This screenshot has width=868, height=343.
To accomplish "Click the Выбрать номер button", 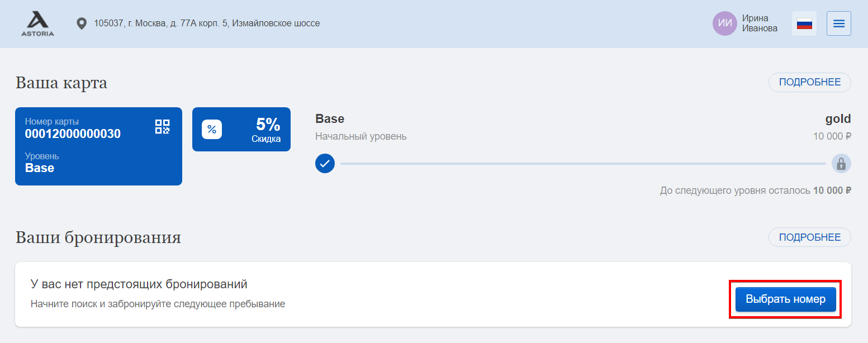I will [x=785, y=299].
